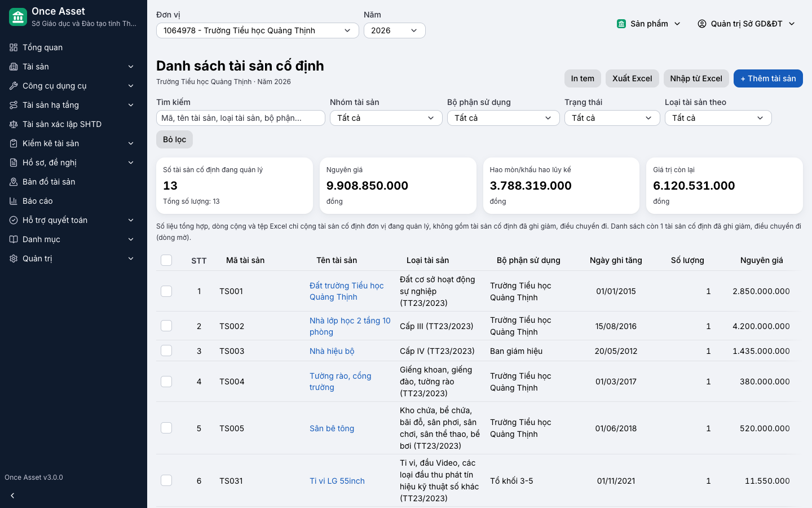The image size is (812, 508).
Task: Open the Bộ phận sử dụng filter dropdown
Action: [x=504, y=118]
